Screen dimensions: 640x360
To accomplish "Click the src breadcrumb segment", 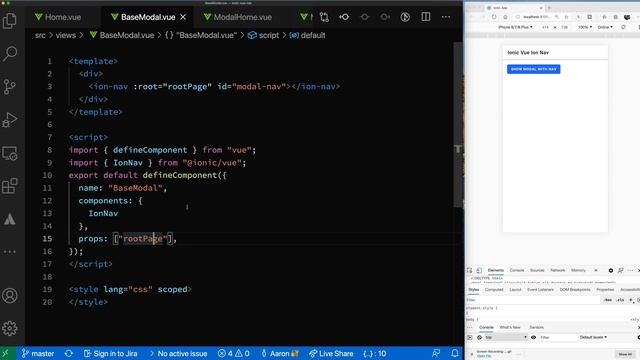I will pos(40,36).
